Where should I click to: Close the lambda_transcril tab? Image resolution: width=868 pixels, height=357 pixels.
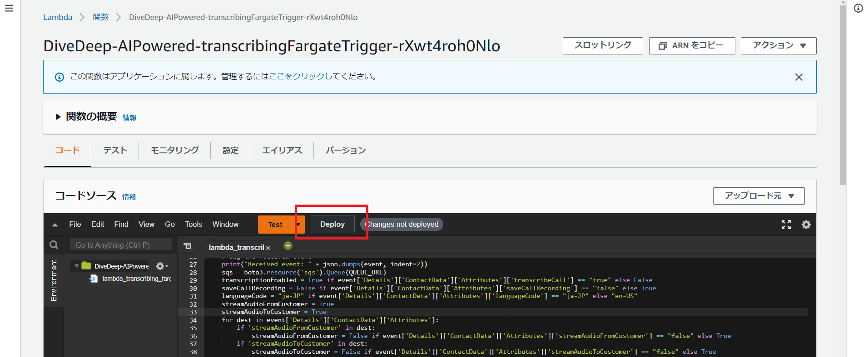(x=268, y=248)
